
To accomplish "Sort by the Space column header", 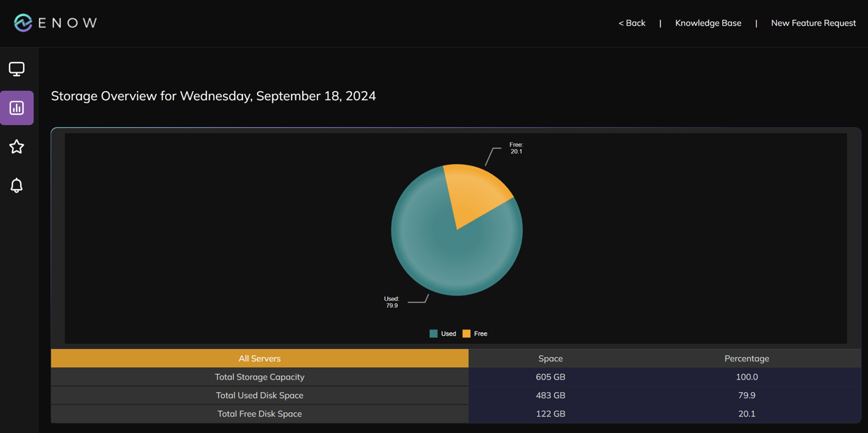I will click(x=550, y=358).
